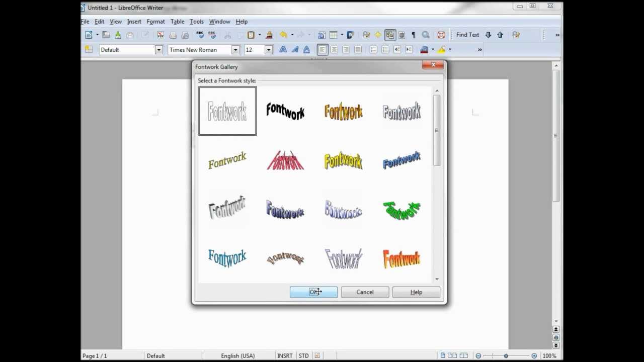Click the Clone Formatting paintbrush icon
The width and height of the screenshot is (644, 362).
pyautogui.click(x=269, y=35)
